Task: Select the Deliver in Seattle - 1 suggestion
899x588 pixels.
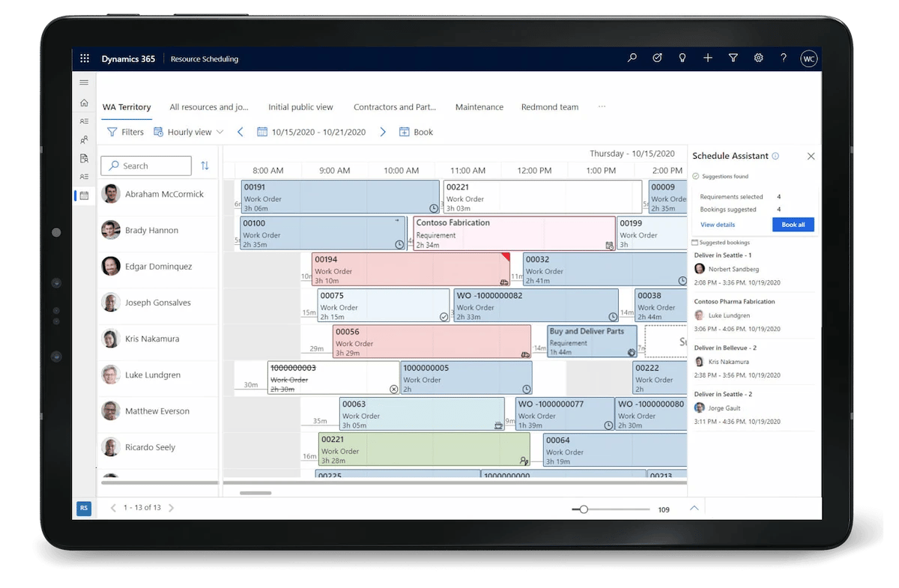Action: point(754,269)
